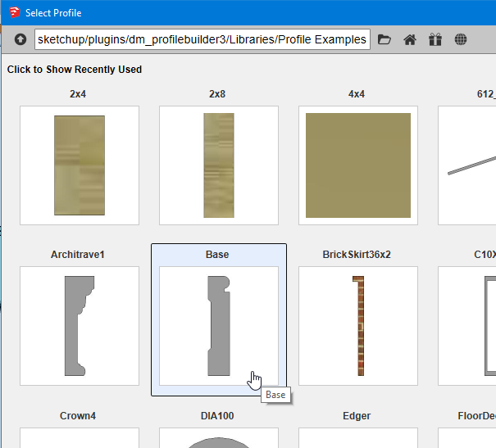Screen dimensions: 496x448
Task: Go up one folder level arrow icon
Action: tap(20, 39)
